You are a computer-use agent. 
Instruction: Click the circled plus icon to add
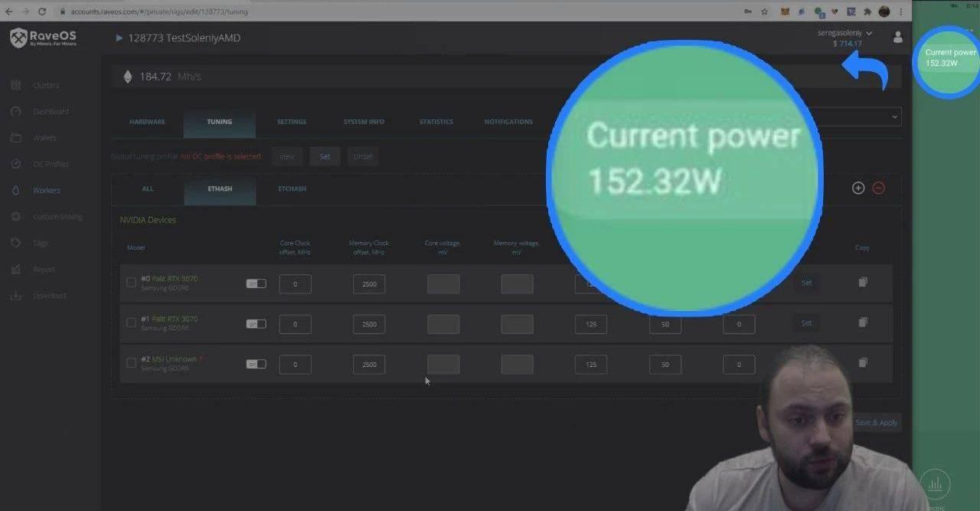pos(858,188)
